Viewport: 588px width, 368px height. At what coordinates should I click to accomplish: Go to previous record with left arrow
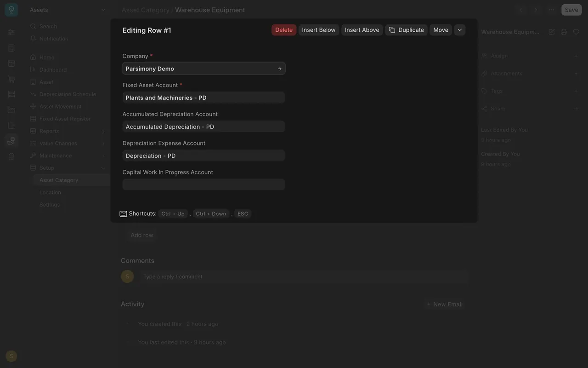point(521,10)
